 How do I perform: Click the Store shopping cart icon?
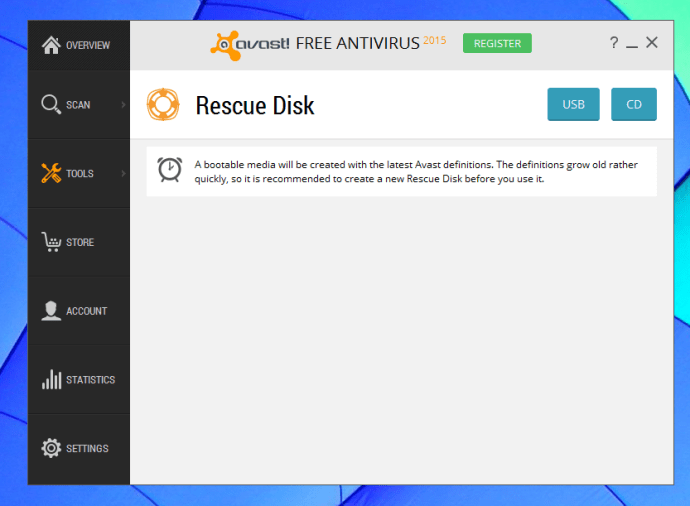[x=51, y=242]
